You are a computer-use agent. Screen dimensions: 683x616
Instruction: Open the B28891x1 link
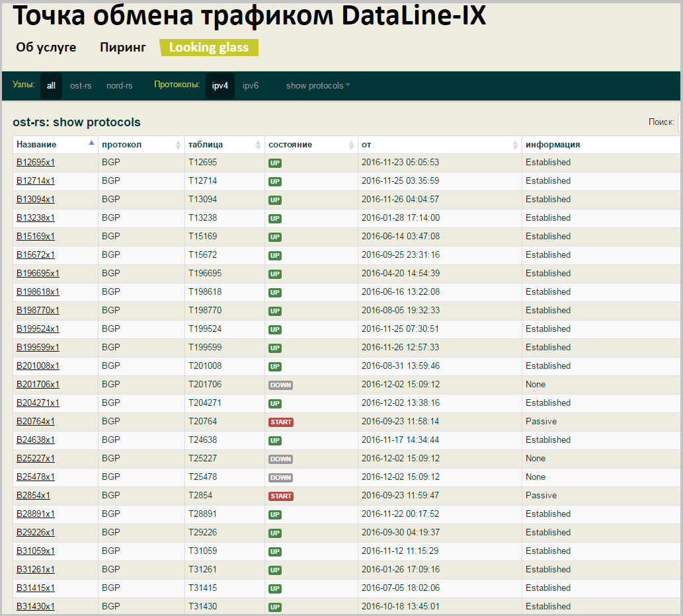coord(36,514)
